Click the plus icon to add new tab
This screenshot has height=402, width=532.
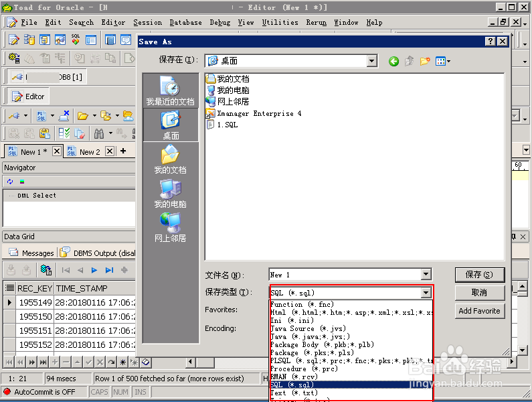click(x=123, y=151)
